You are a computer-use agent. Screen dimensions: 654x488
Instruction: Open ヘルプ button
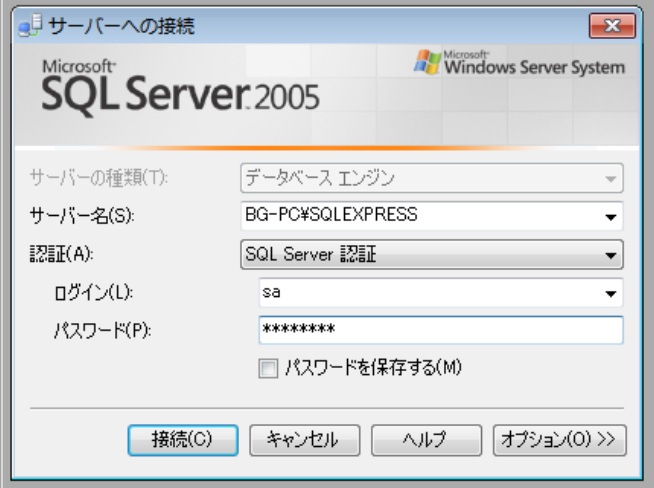426,440
